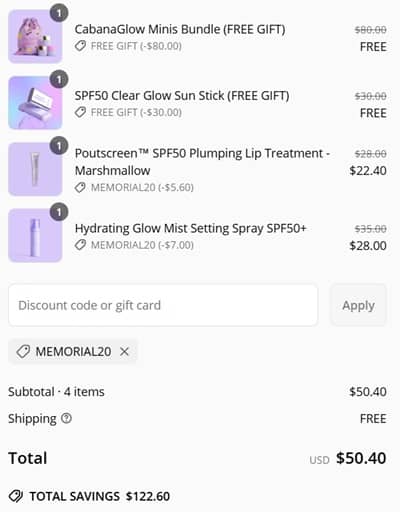
Task: Click the tag icon in the applied MEMORIAL20 chip
Action: coord(23,351)
